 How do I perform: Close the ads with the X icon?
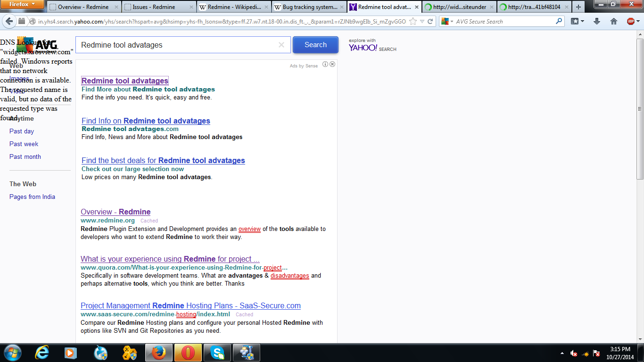[x=332, y=64]
